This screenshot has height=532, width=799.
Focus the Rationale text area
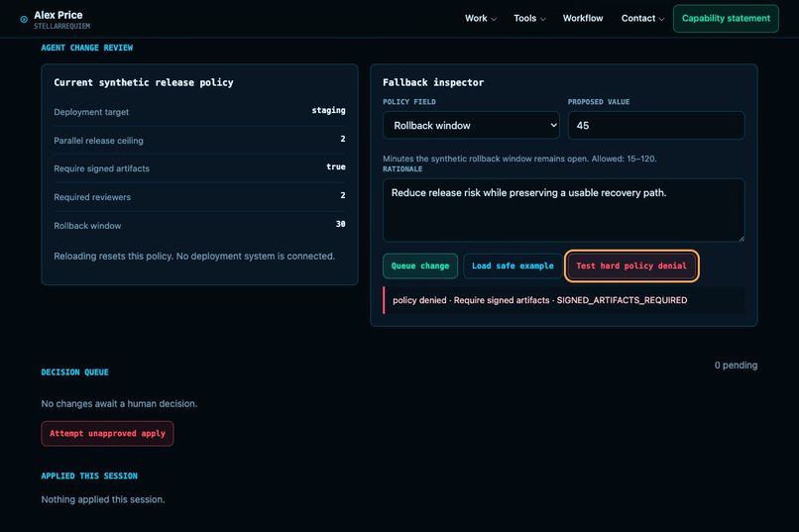click(x=563, y=210)
